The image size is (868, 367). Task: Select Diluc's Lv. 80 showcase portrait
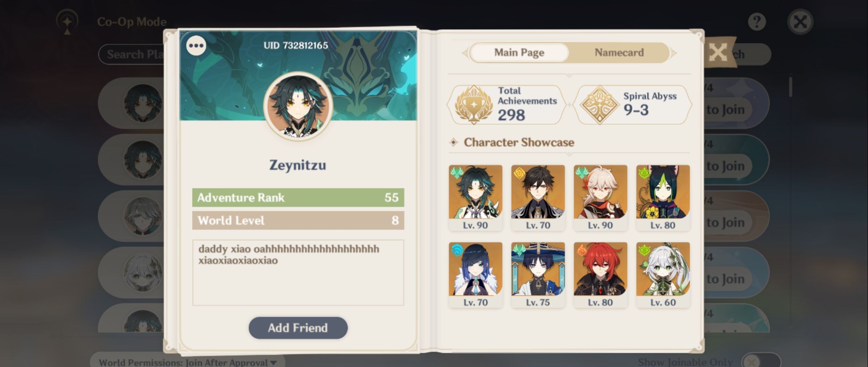pos(600,275)
